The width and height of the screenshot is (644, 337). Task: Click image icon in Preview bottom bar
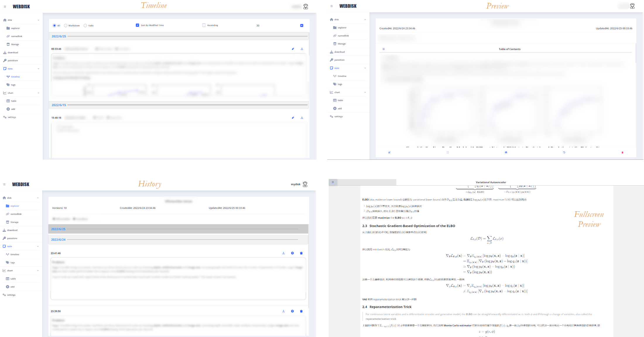[x=506, y=153]
